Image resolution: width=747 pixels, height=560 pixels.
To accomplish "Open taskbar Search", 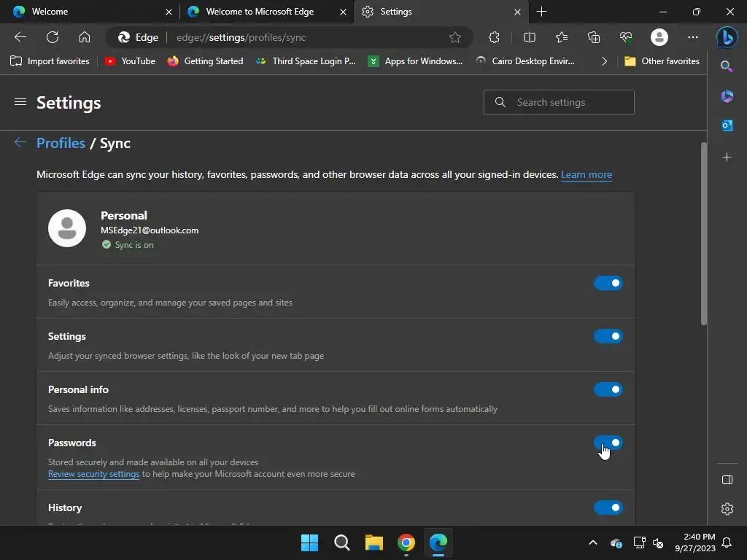I will pyautogui.click(x=341, y=542).
